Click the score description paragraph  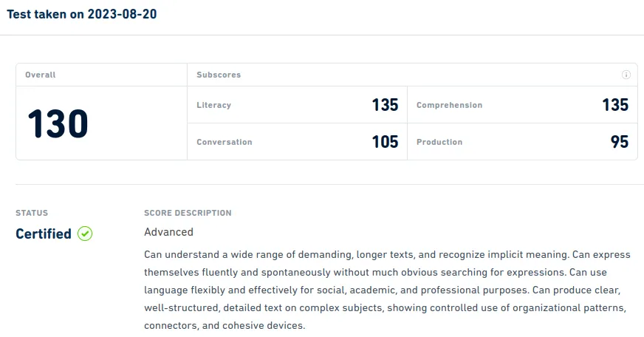(387, 290)
